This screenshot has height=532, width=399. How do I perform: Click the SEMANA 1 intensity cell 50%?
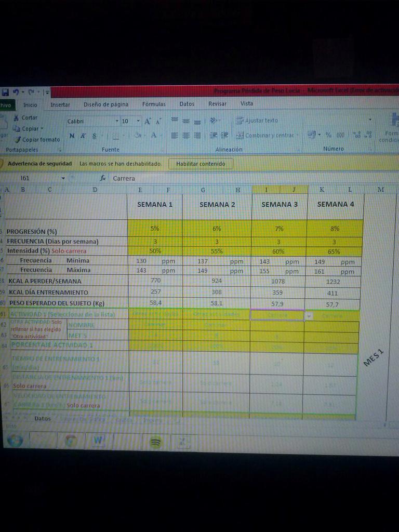tap(155, 251)
